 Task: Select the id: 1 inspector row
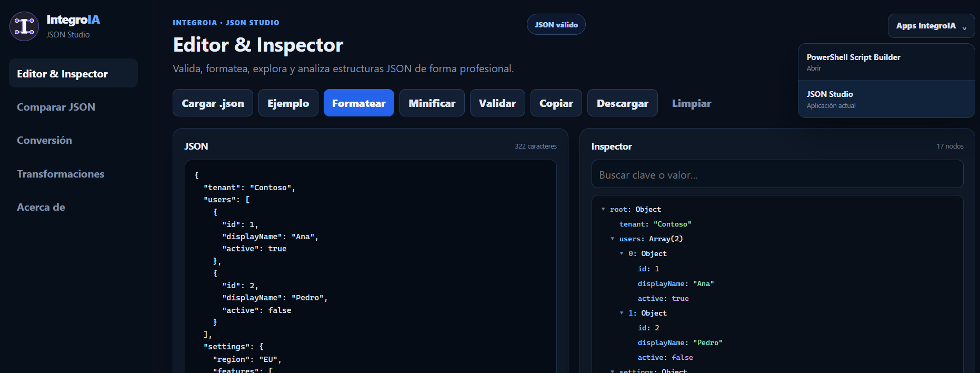pos(648,269)
